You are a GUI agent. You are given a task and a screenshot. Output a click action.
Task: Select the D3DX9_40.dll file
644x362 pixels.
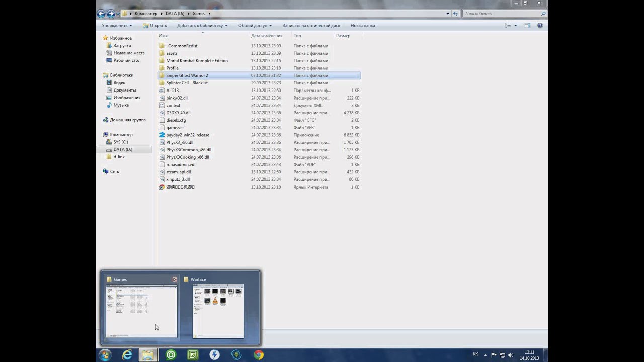[178, 113]
